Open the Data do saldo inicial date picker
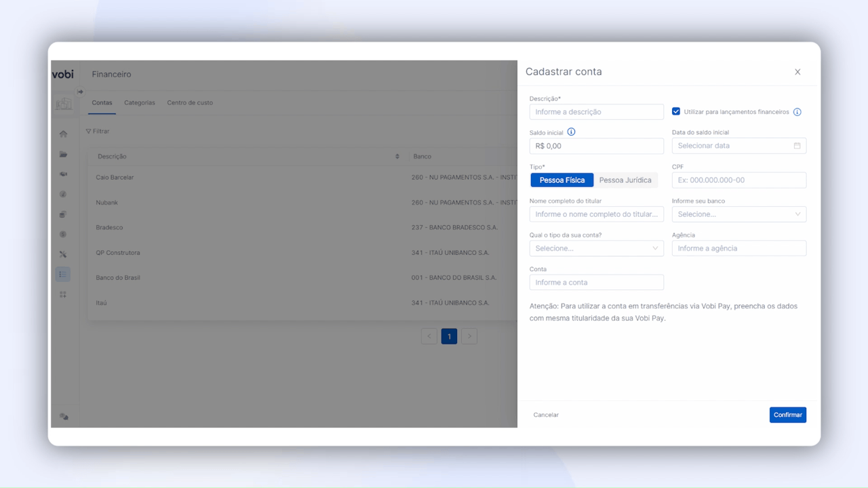This screenshot has height=488, width=868. pyautogui.click(x=739, y=146)
